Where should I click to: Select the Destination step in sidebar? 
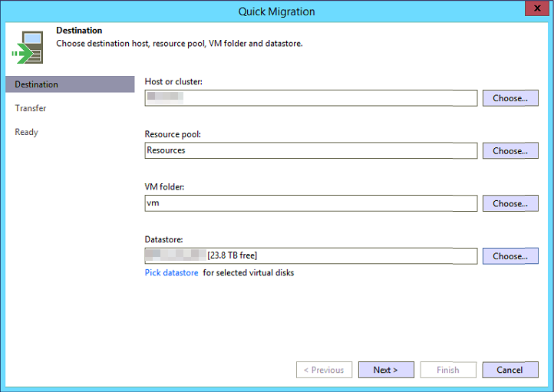pyautogui.click(x=69, y=84)
